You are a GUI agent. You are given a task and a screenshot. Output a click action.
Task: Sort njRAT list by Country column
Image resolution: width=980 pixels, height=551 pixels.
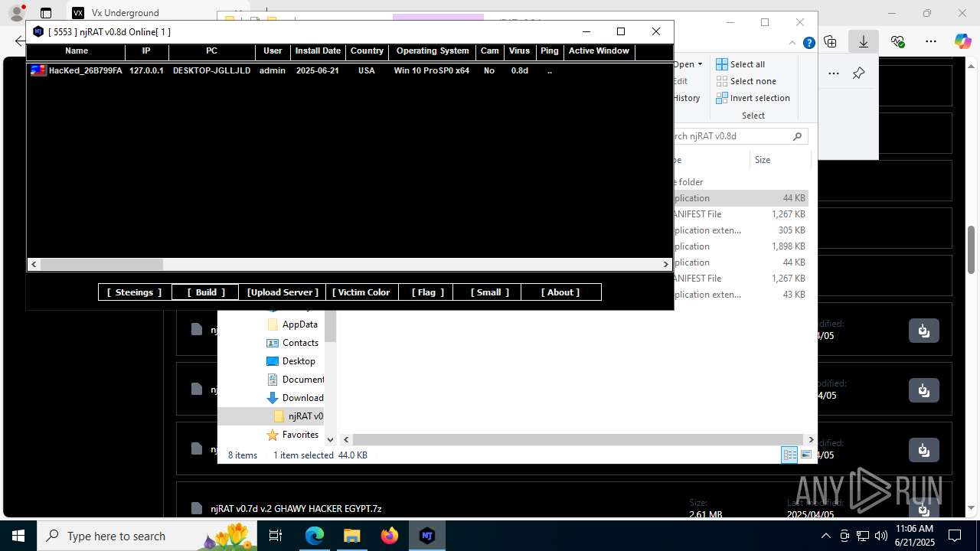pyautogui.click(x=367, y=51)
